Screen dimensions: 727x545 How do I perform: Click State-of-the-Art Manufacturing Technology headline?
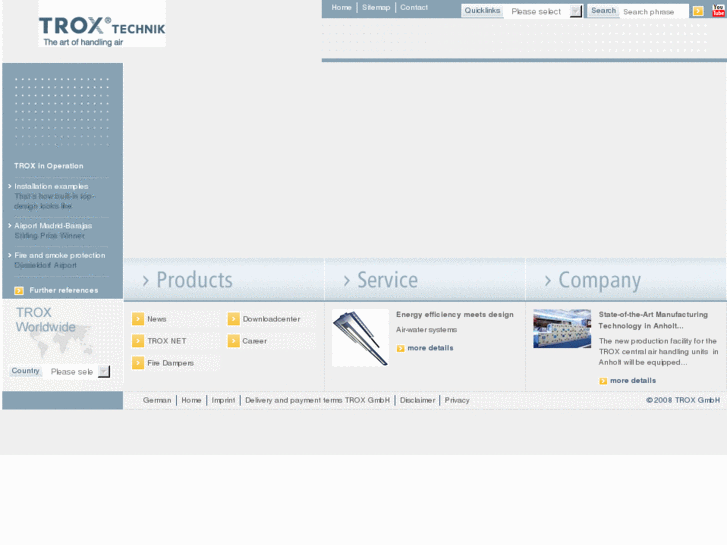coord(653,320)
